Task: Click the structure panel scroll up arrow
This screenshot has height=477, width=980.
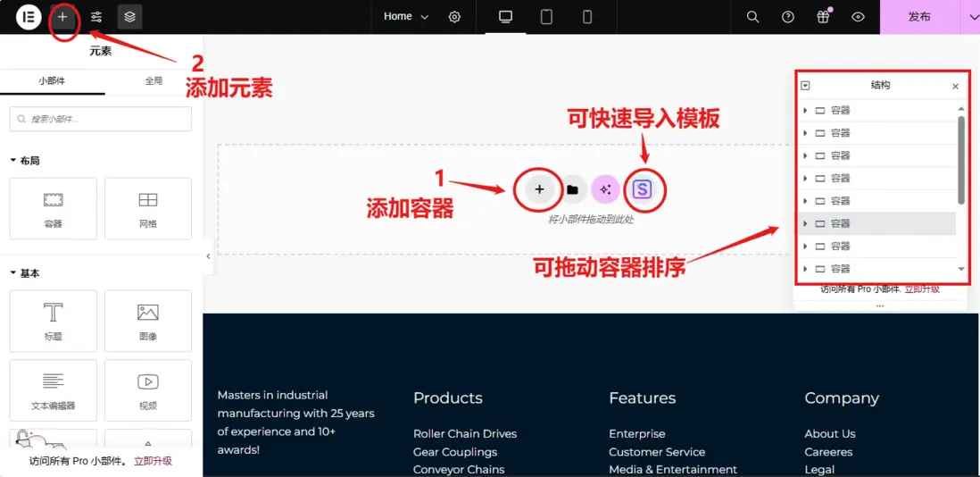Action: pyautogui.click(x=961, y=109)
